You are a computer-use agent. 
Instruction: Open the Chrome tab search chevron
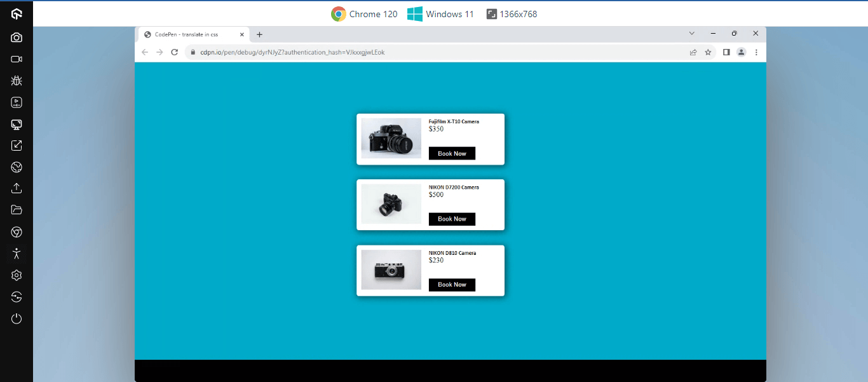[x=691, y=33]
